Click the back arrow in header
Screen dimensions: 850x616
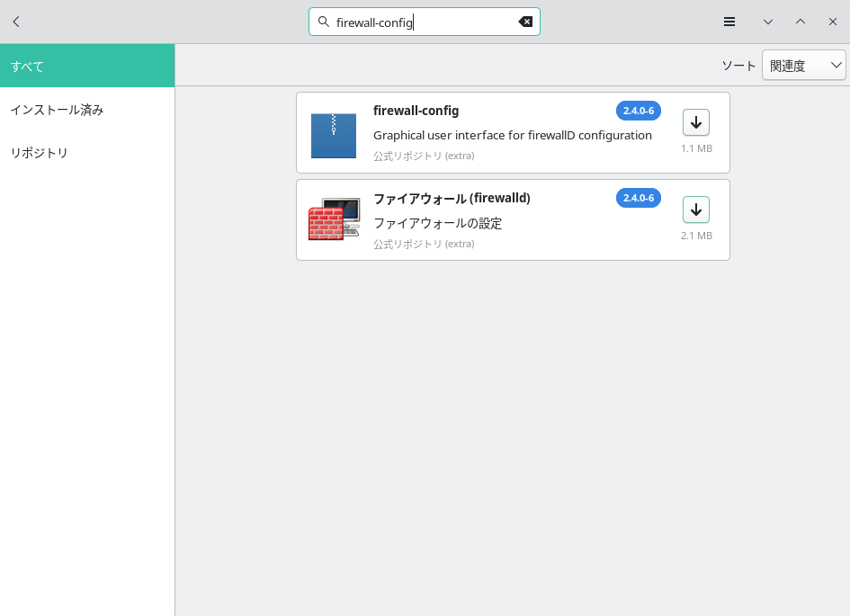(16, 22)
